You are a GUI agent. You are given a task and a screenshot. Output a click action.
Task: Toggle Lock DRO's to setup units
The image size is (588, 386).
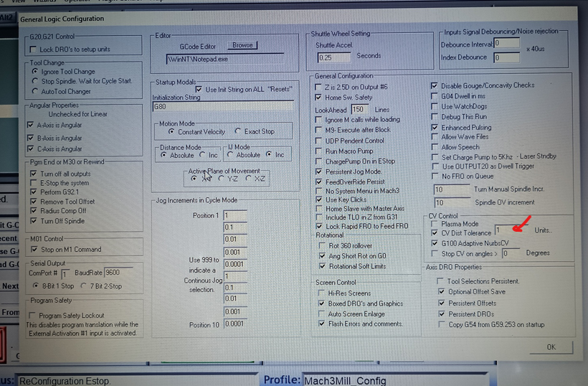point(33,49)
